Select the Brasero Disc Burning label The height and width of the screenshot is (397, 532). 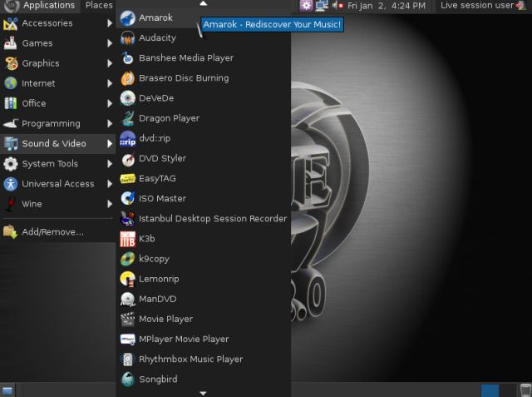click(184, 78)
